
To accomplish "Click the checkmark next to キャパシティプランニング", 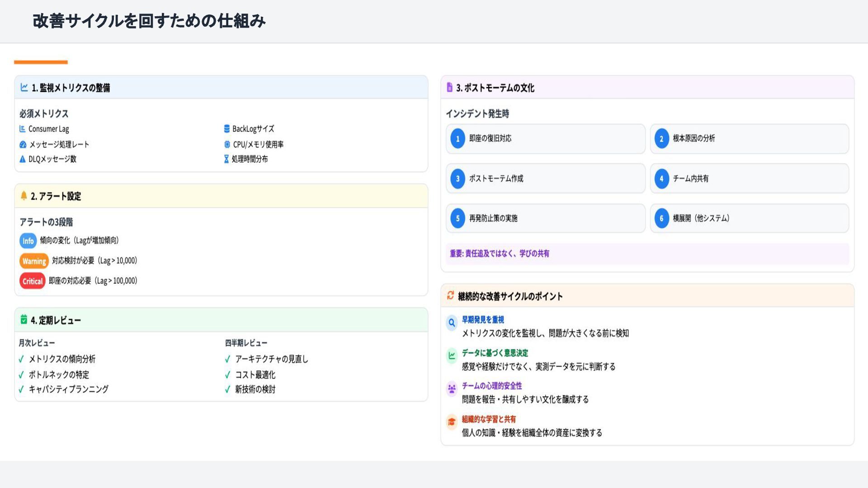I will [21, 389].
